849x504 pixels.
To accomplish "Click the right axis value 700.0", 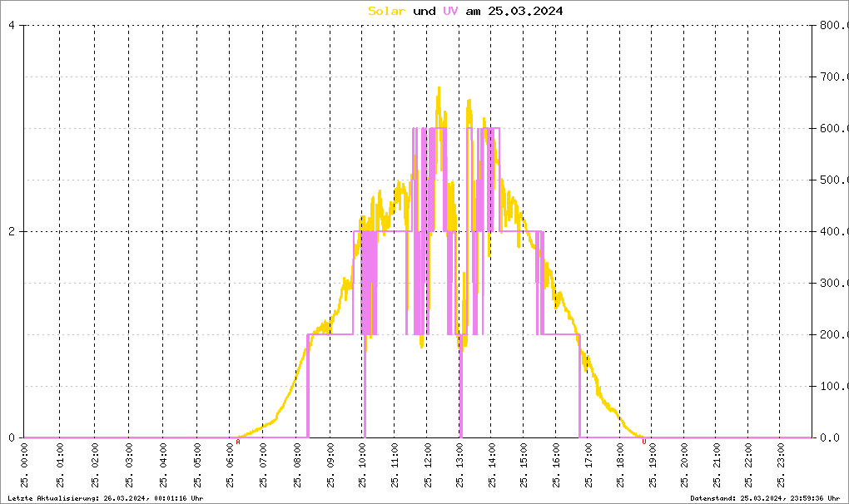I will pyautogui.click(x=836, y=77).
